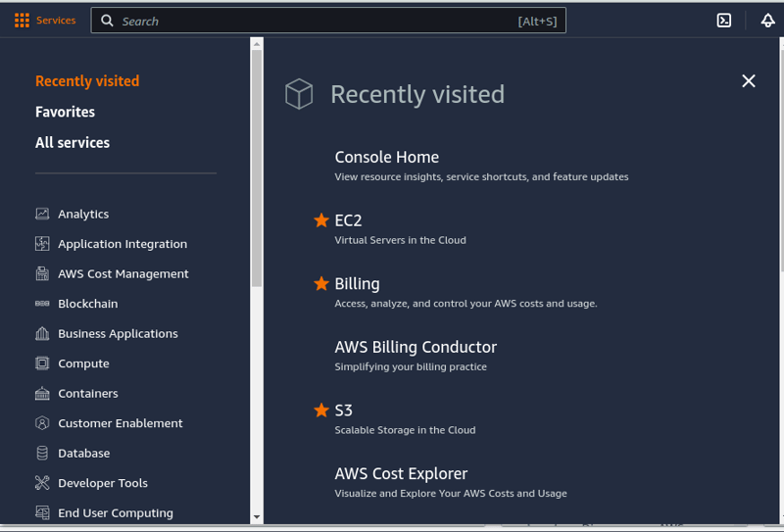
Task: Open the Application Integration category
Action: 122,244
